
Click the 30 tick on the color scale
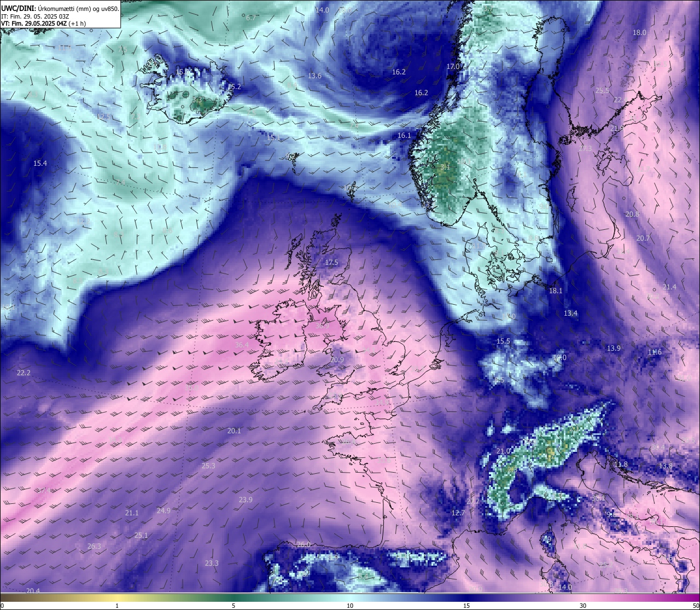click(583, 606)
